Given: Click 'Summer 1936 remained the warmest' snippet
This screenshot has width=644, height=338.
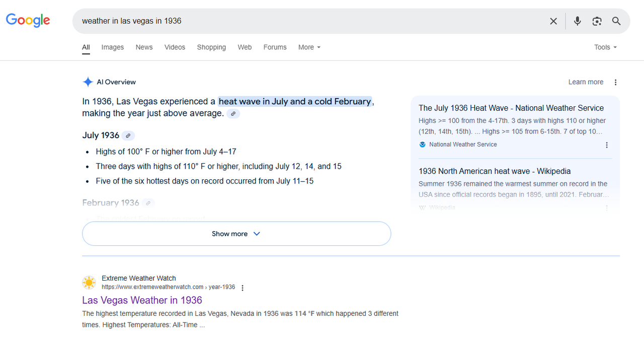Looking at the screenshot, I should (x=514, y=189).
